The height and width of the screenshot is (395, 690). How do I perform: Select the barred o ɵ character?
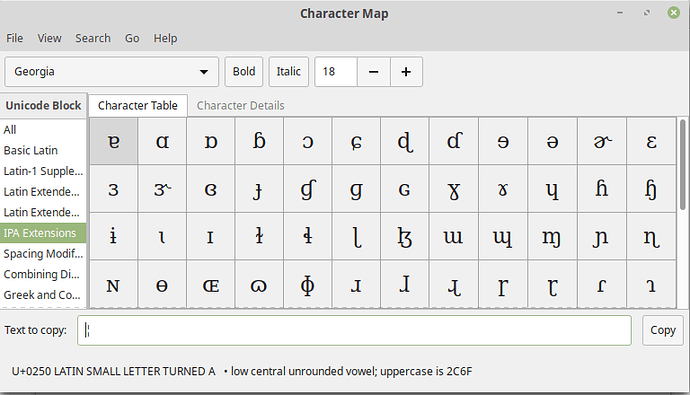[162, 284]
